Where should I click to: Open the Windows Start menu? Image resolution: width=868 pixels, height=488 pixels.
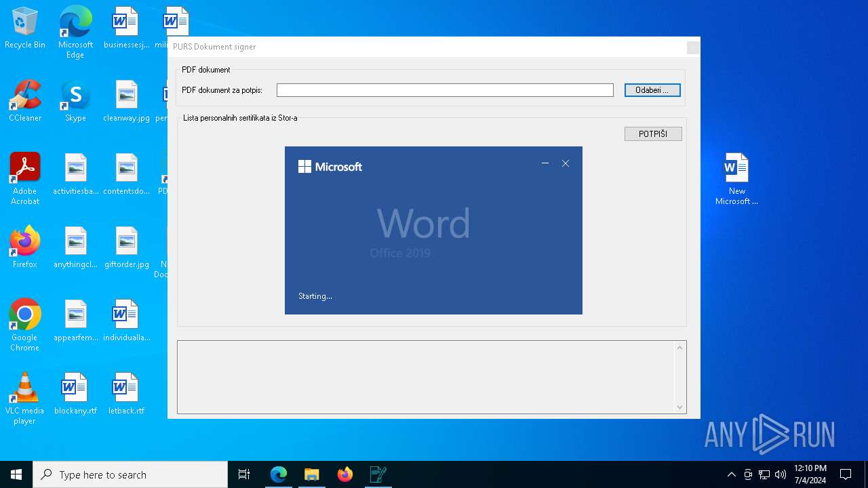[16, 474]
